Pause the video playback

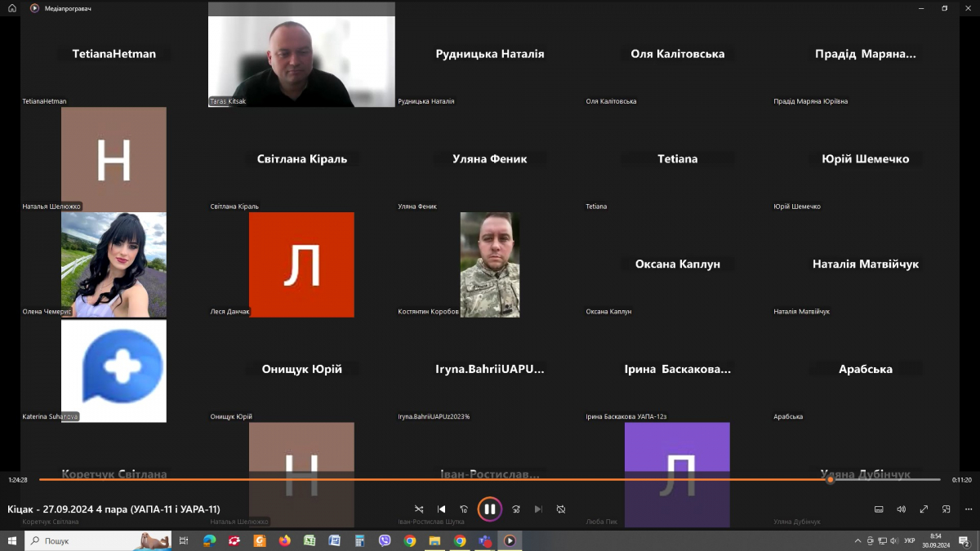[489, 509]
